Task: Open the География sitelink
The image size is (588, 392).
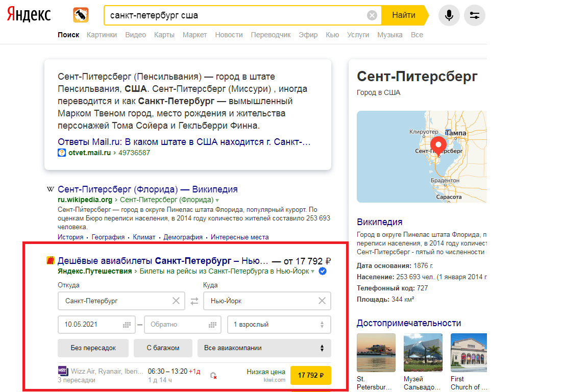Action: [108, 237]
